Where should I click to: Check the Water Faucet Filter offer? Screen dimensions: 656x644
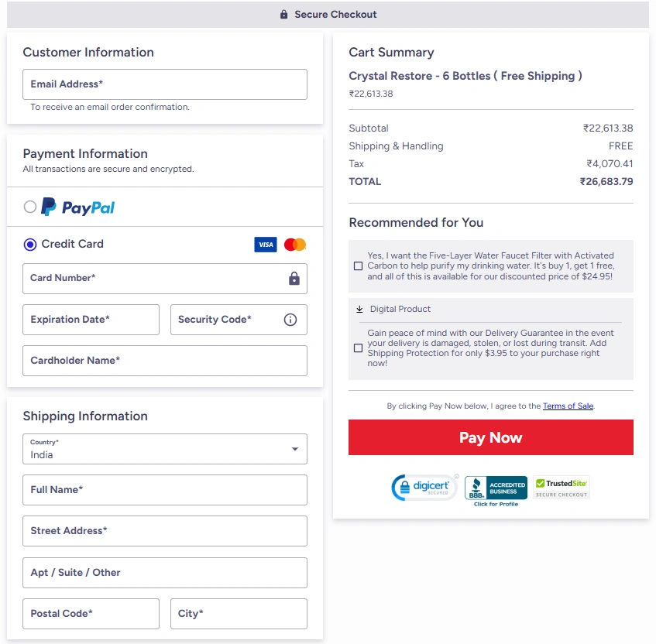coord(358,266)
